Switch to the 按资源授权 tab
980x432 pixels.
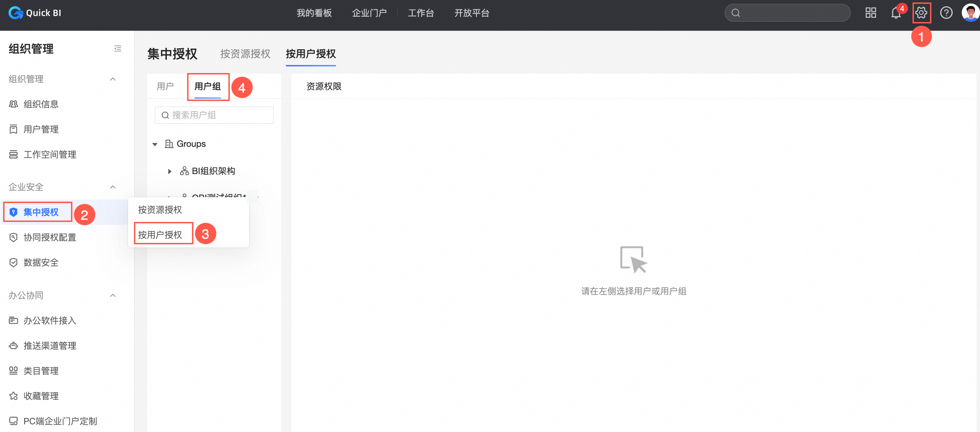pyautogui.click(x=245, y=54)
